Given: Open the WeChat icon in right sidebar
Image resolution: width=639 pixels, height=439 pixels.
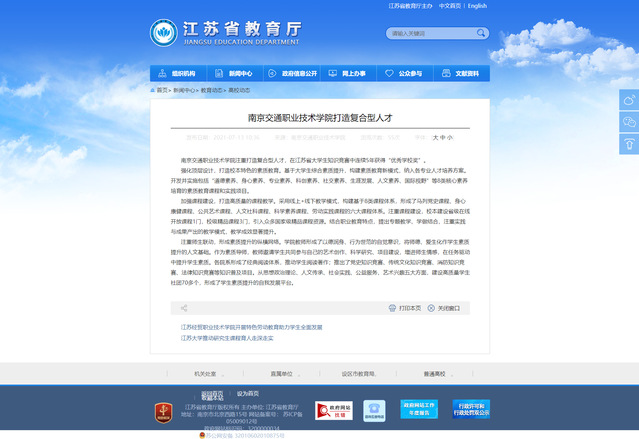Looking at the screenshot, I should (628, 122).
